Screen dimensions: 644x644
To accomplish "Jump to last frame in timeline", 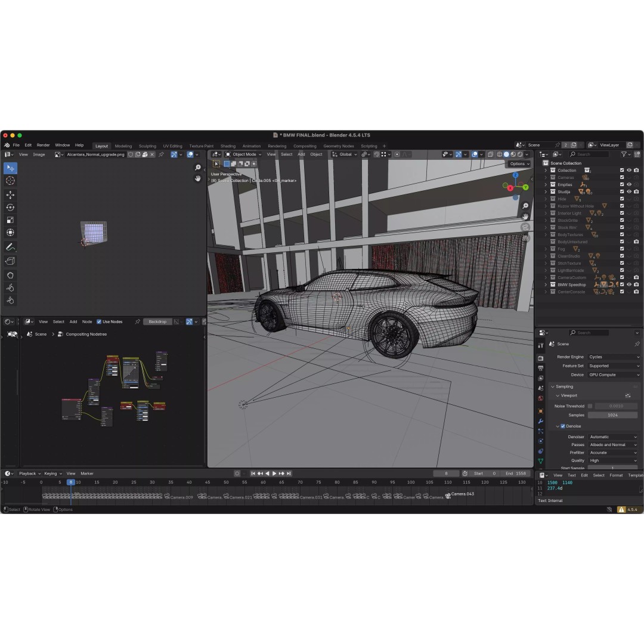I will (x=289, y=473).
